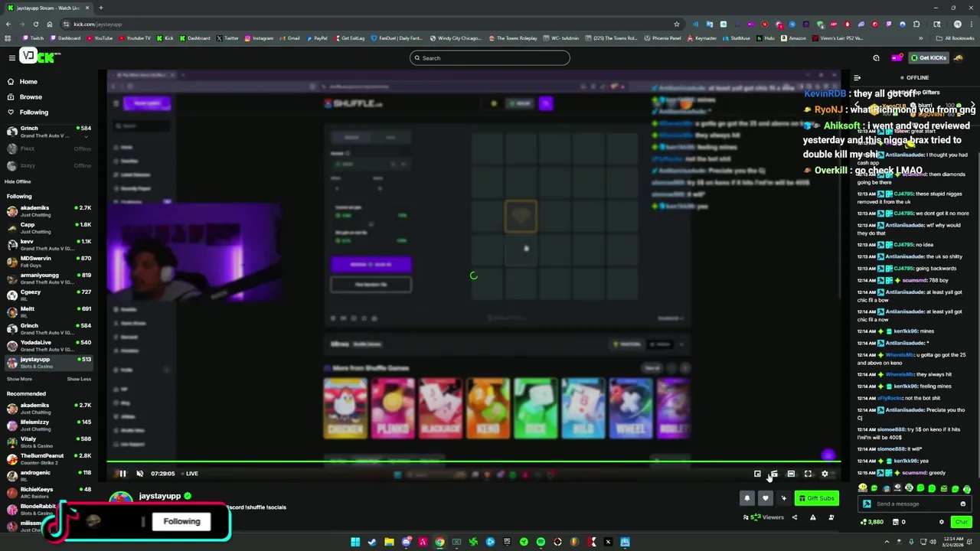980x551 pixels.
Task: Show the next top gifters
Action: tap(972, 105)
